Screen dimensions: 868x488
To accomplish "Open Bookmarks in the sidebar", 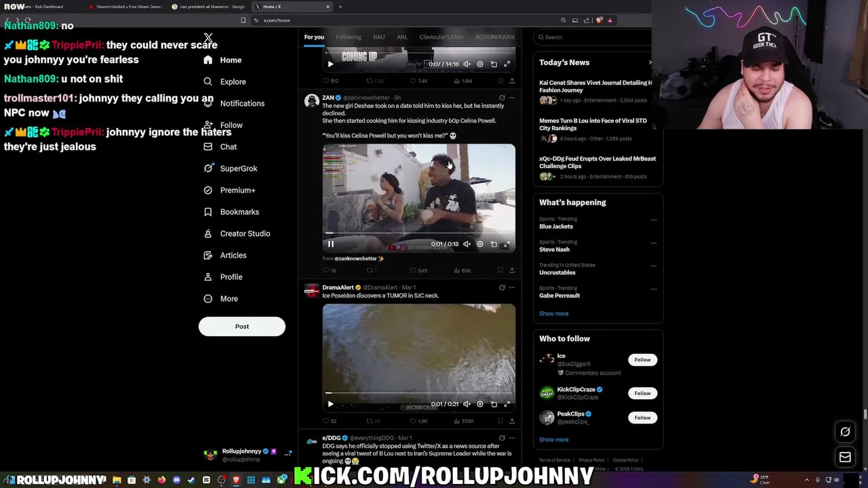I will (x=231, y=211).
